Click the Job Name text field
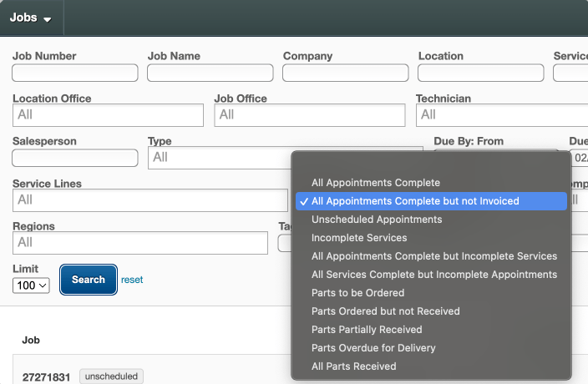The image size is (588, 384). (x=210, y=73)
